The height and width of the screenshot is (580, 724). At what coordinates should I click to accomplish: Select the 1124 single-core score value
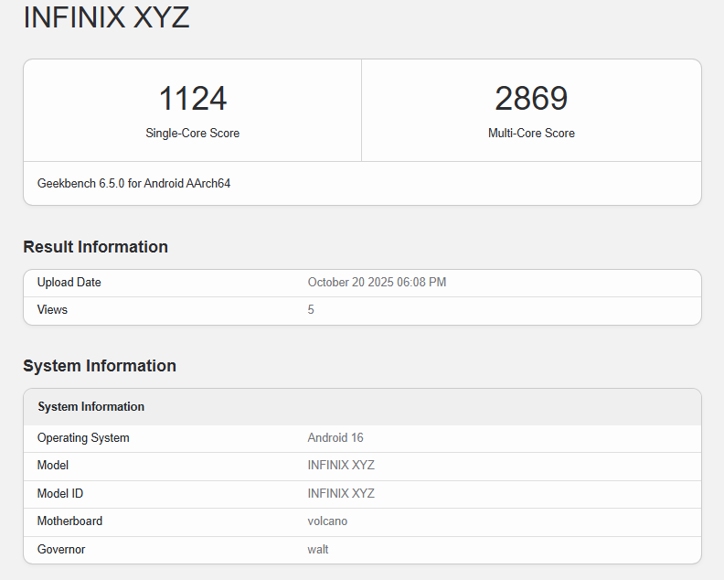193,98
